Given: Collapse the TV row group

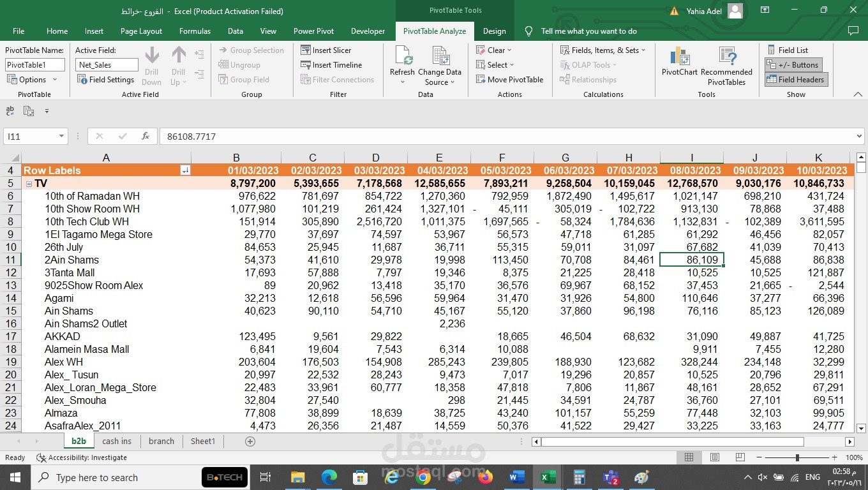Looking at the screenshot, I should [x=29, y=183].
